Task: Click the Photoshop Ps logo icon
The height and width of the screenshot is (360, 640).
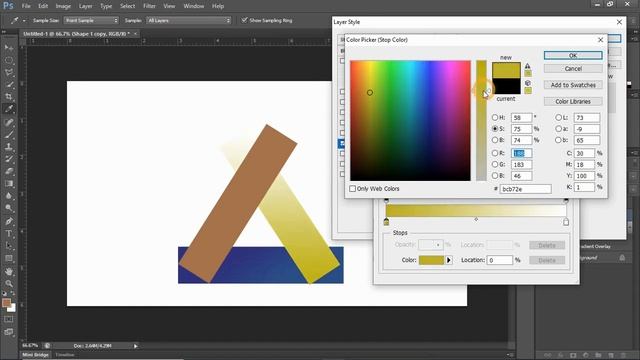Action: [x=8, y=6]
